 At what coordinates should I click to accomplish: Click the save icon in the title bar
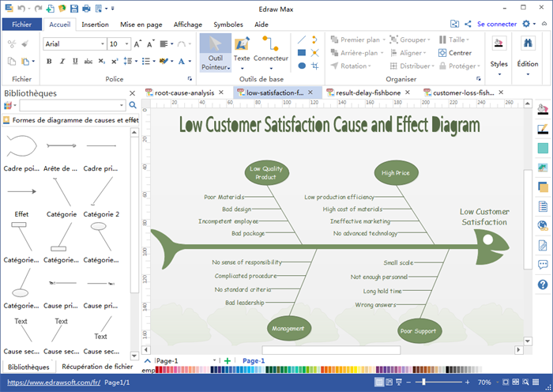click(x=74, y=9)
